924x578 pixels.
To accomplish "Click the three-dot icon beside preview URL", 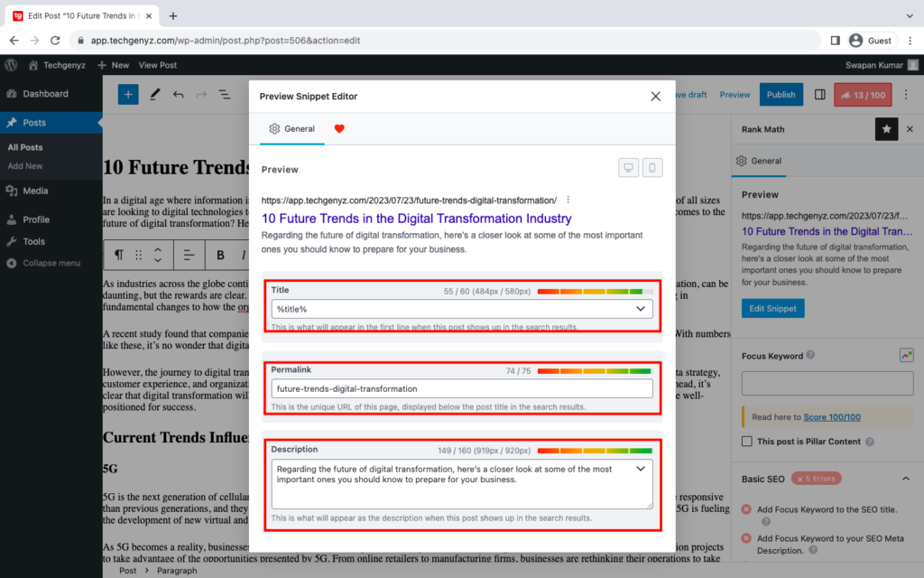I will tap(568, 200).
